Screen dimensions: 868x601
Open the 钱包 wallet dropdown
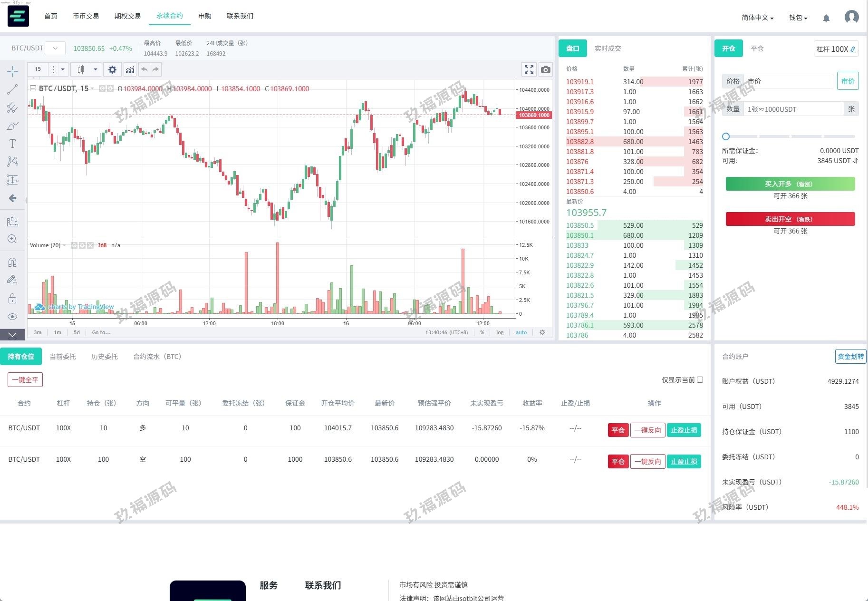click(798, 18)
